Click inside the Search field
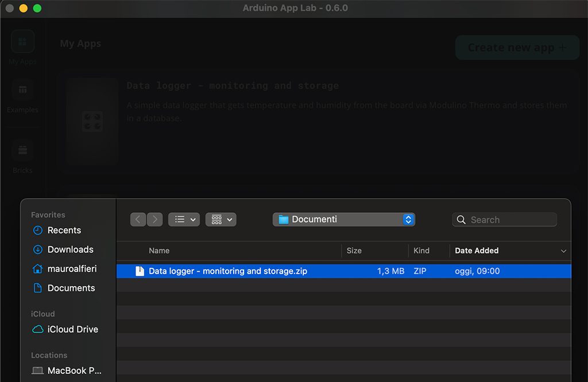 [504, 219]
